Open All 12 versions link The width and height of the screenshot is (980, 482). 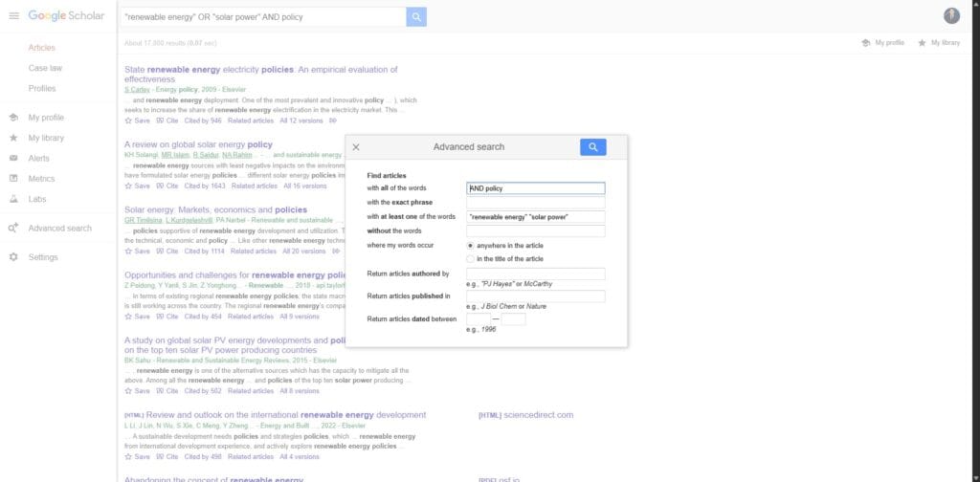click(301, 120)
